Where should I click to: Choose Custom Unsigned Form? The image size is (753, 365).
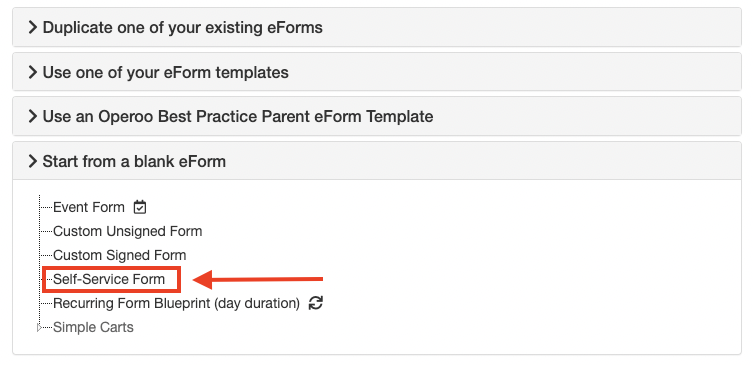128,231
